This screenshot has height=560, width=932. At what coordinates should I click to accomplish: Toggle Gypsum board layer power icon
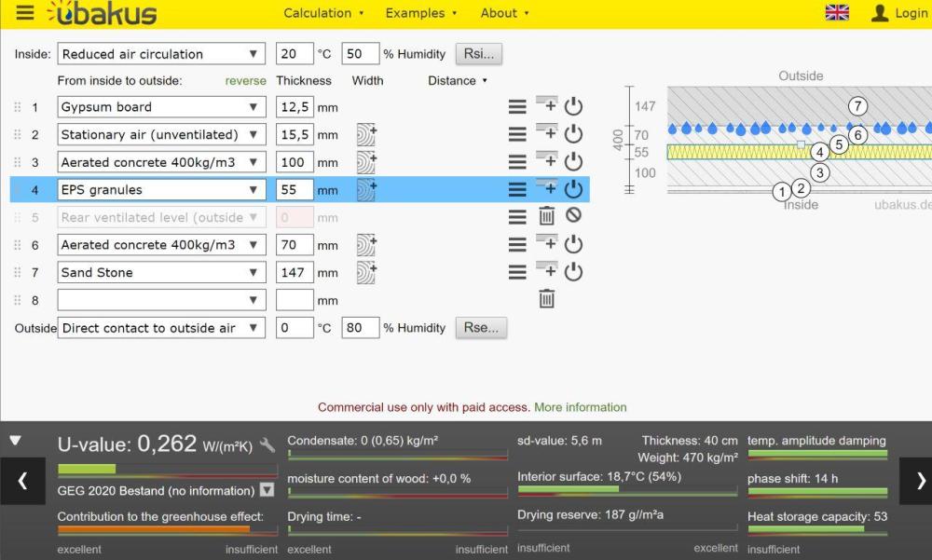click(x=573, y=106)
